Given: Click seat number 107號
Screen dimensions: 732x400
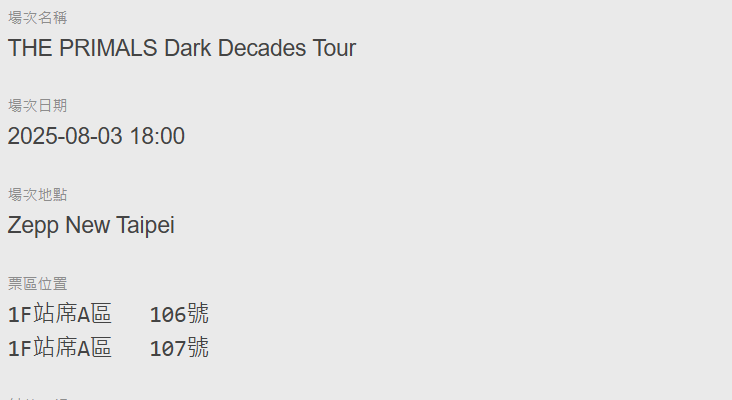Looking at the screenshot, I should 179,348.
